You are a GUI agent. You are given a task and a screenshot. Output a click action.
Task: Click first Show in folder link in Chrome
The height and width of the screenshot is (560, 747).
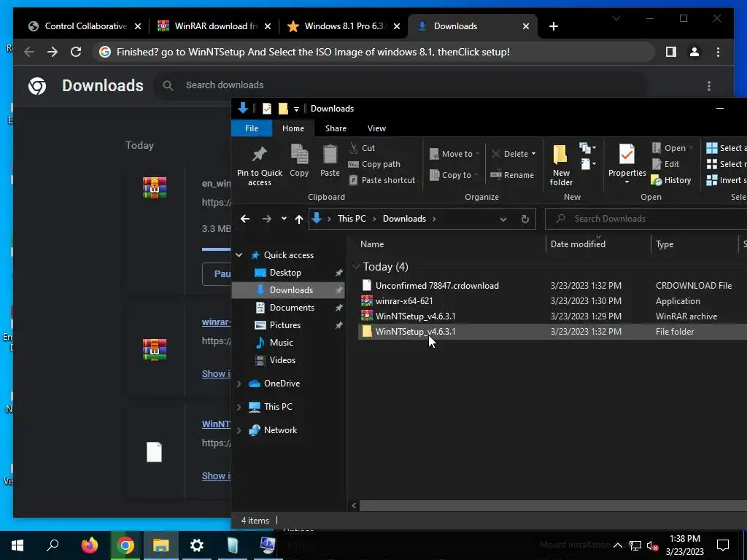[x=216, y=374]
